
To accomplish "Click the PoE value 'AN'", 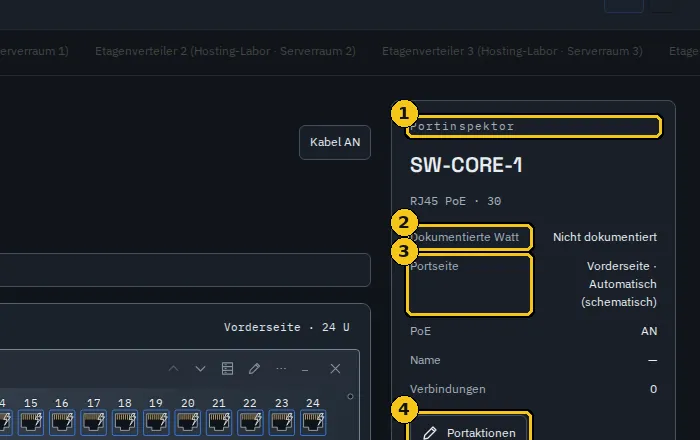I will pos(649,331).
